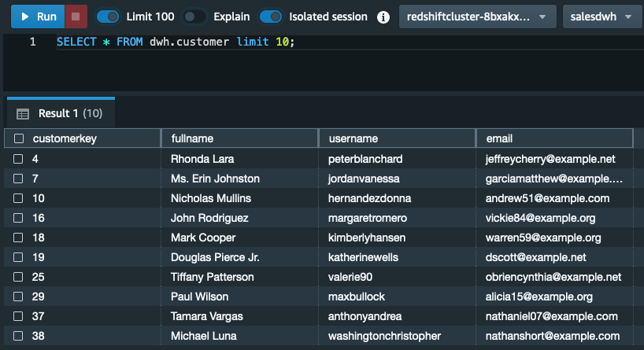Check the select-all checkbox in customerkey header
Screen dimensions: 644x350
[19, 138]
